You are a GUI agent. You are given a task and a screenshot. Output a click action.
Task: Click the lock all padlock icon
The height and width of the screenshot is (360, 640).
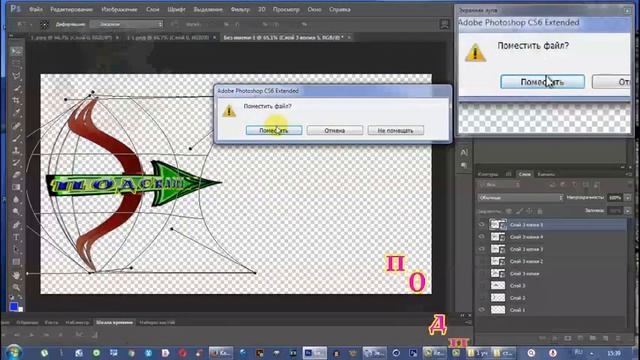(x=540, y=211)
